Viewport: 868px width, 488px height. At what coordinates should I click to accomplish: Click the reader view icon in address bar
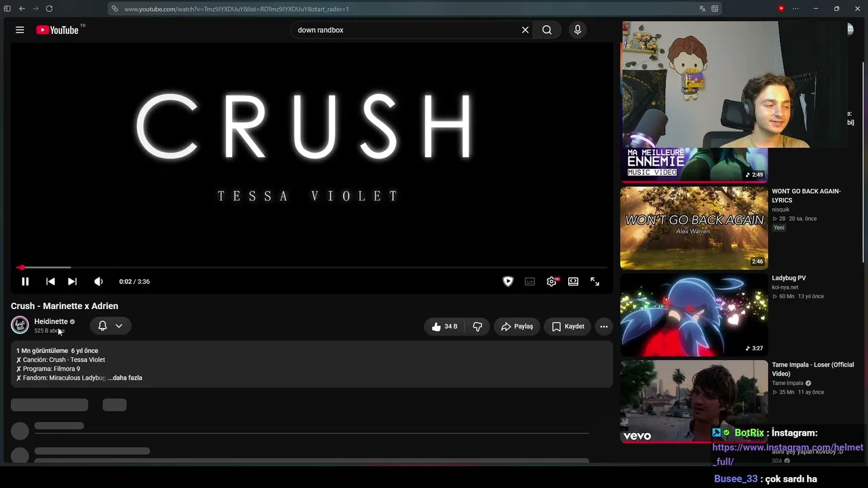pyautogui.click(x=715, y=9)
